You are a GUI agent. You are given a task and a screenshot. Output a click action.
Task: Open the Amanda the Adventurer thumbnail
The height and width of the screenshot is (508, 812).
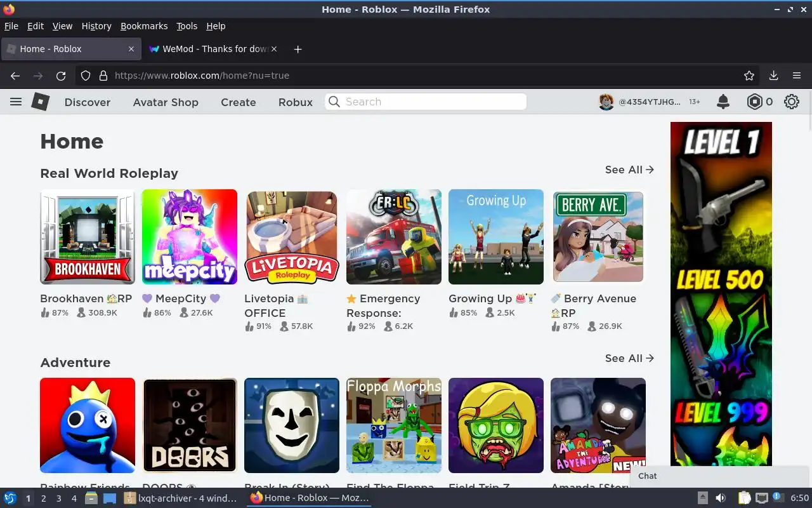598,425
